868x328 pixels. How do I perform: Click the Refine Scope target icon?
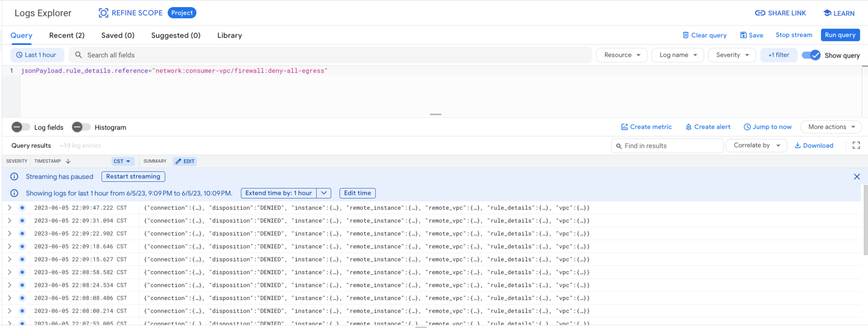coord(103,13)
